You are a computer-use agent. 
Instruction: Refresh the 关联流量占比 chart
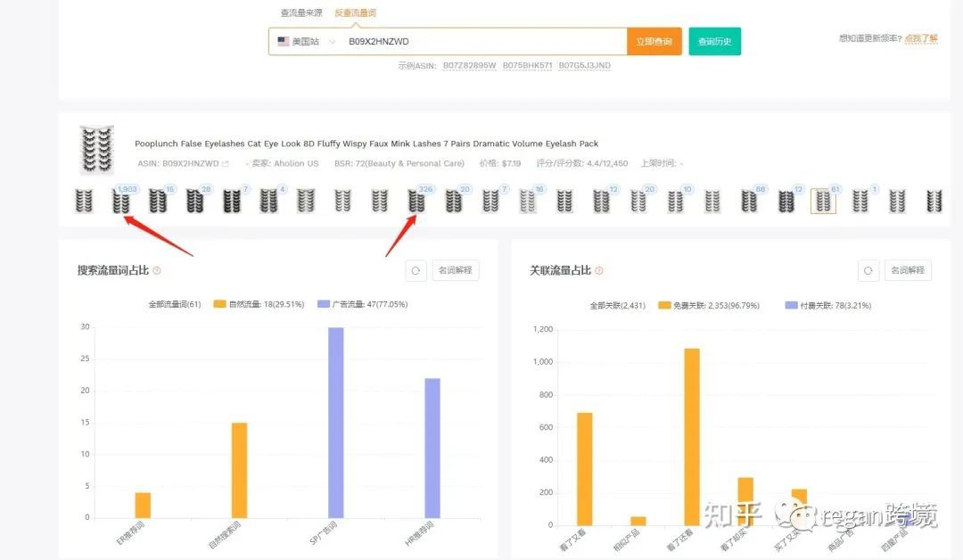click(x=868, y=270)
